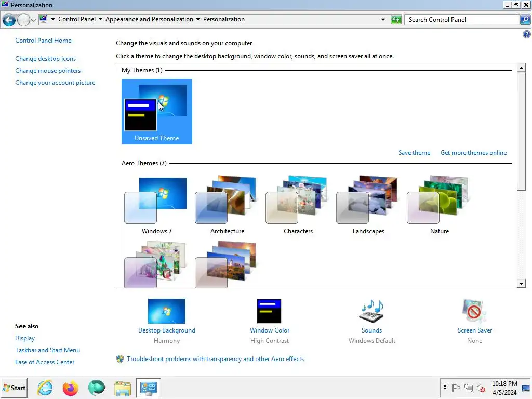Select the purple abstract theme in second row
This screenshot has width=532, height=399.
point(157,264)
